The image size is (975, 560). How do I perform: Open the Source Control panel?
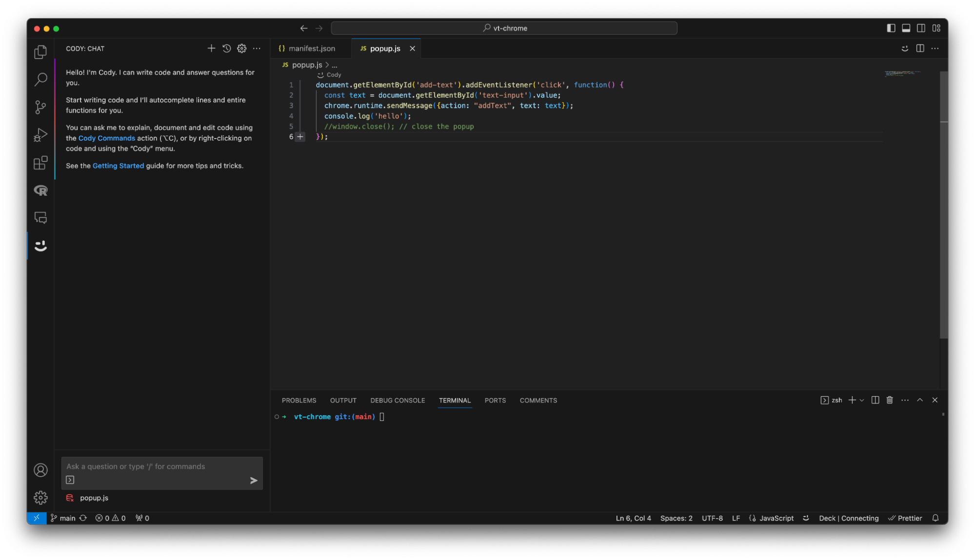click(40, 107)
